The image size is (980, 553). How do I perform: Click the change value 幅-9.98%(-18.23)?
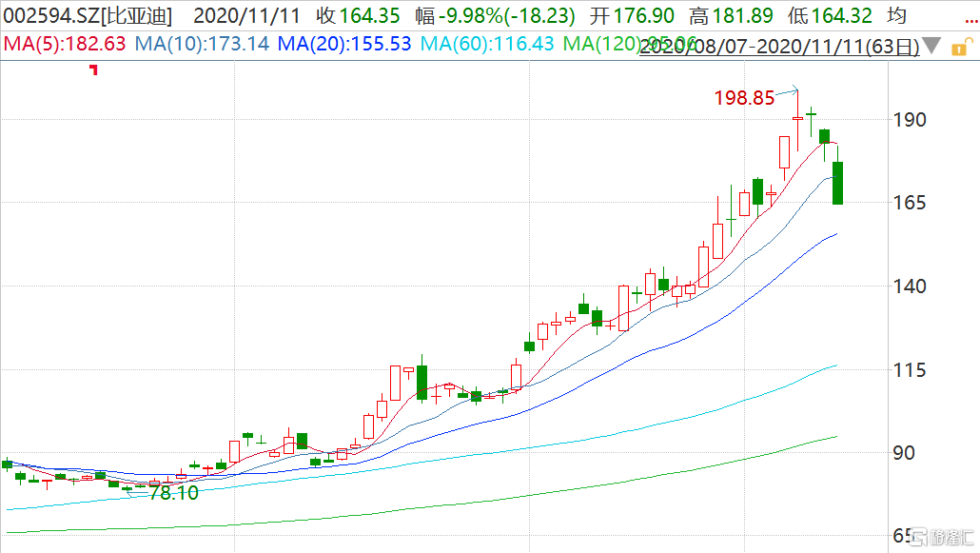495,15
